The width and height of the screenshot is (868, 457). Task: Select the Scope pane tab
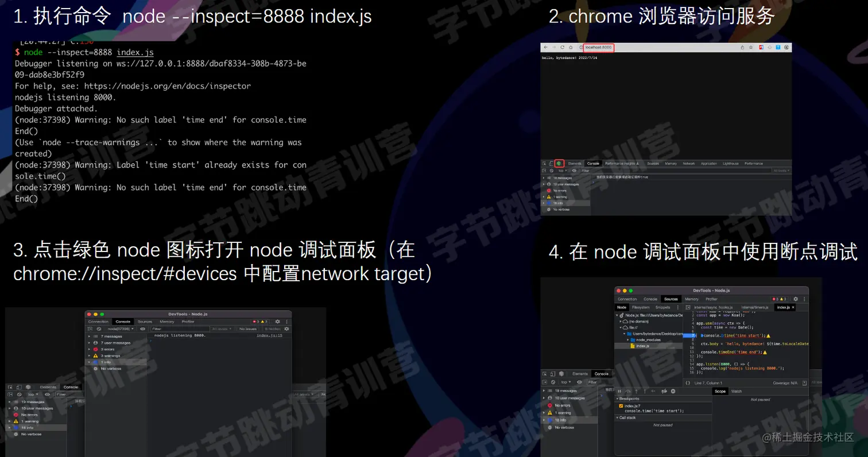[720, 391]
